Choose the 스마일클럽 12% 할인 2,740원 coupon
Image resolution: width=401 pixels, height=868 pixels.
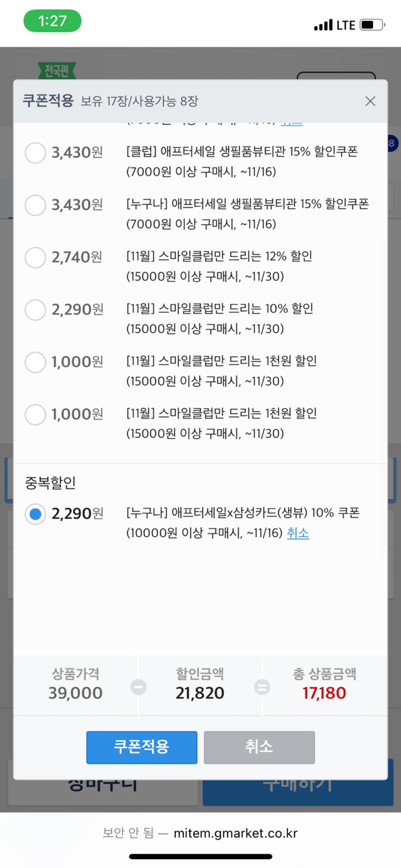pyautogui.click(x=35, y=257)
